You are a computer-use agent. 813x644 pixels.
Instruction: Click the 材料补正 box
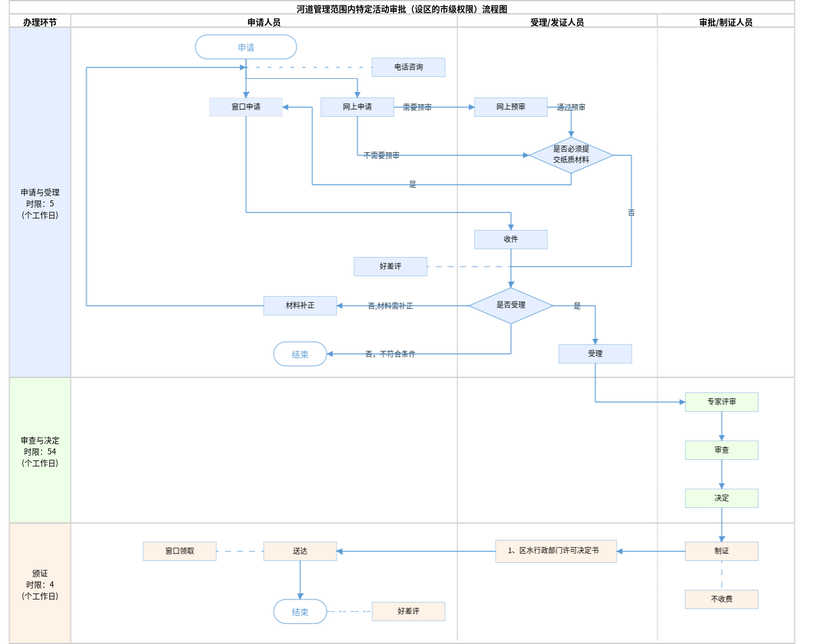point(300,306)
